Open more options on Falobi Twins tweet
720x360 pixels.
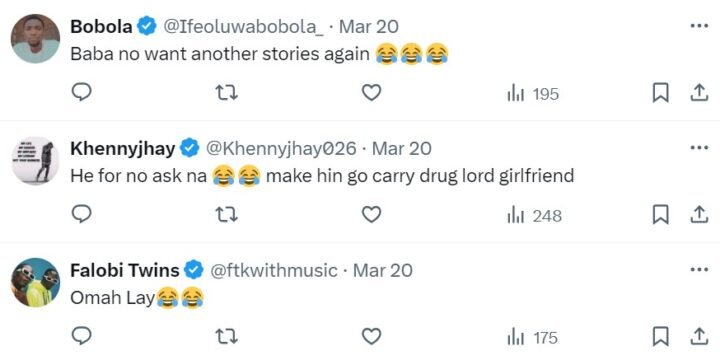699,270
